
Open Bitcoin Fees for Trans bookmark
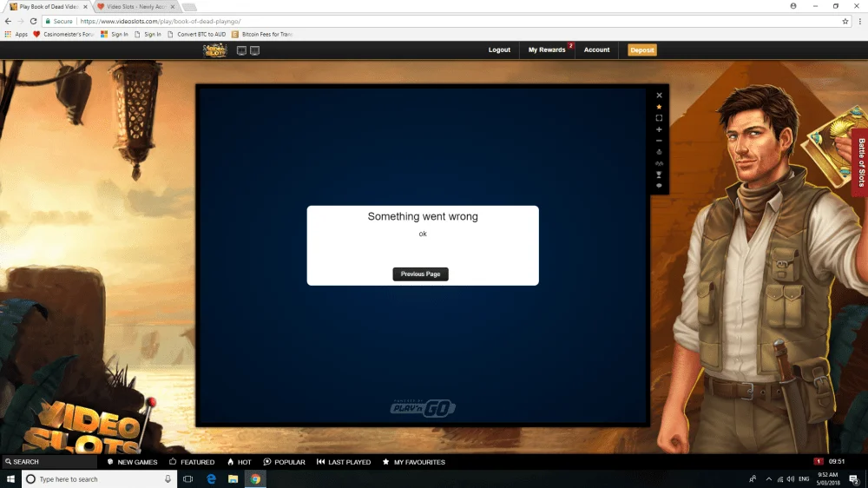click(x=262, y=35)
